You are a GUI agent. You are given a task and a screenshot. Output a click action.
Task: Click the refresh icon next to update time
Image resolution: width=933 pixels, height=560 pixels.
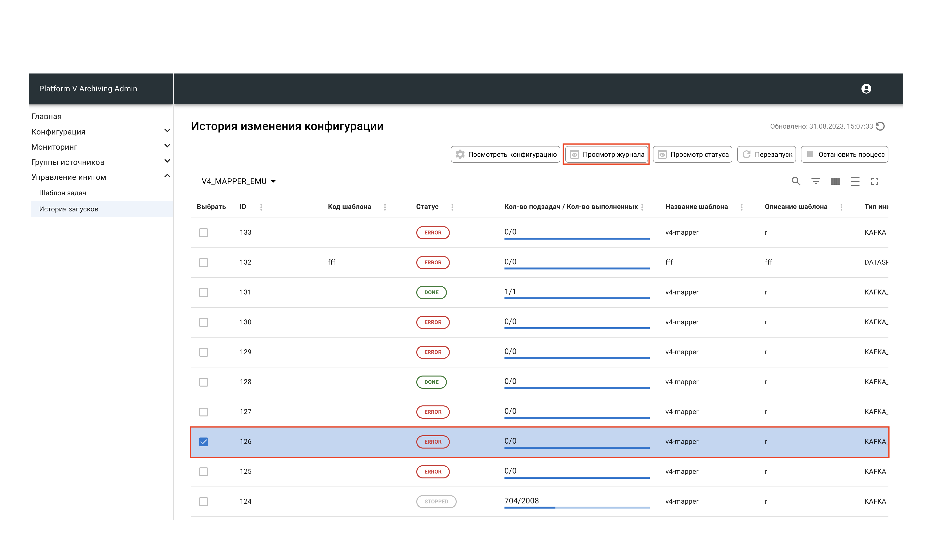pos(880,126)
